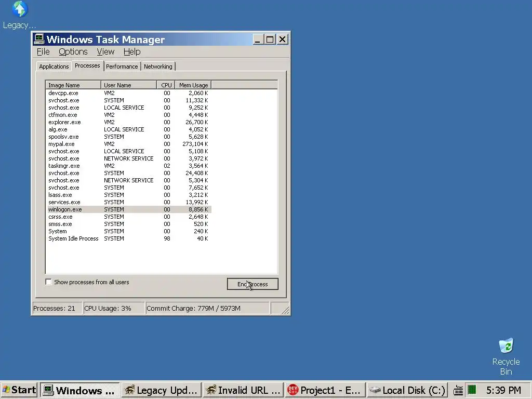Image resolution: width=532 pixels, height=399 pixels.
Task: Minimize the Task Manager window
Action: point(258,39)
